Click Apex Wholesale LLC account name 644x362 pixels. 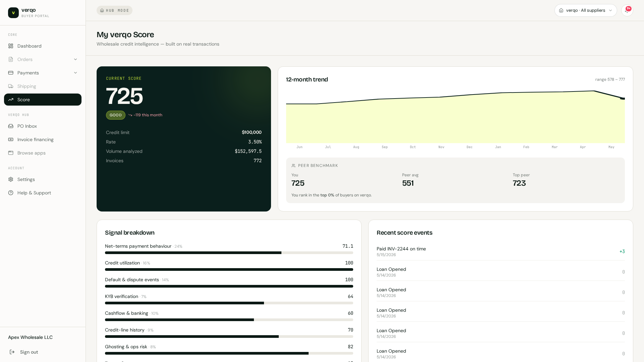click(30, 337)
